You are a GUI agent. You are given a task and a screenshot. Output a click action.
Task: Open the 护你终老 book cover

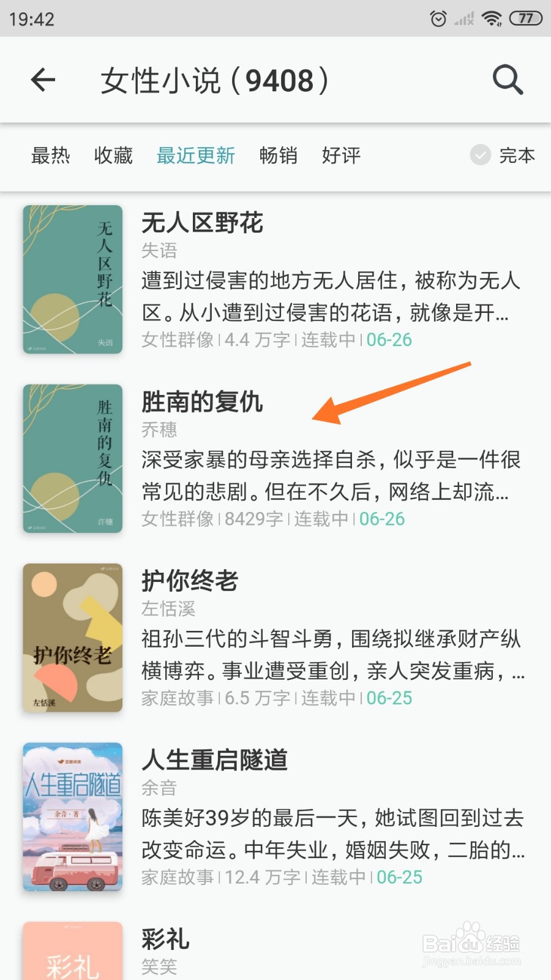click(x=73, y=638)
